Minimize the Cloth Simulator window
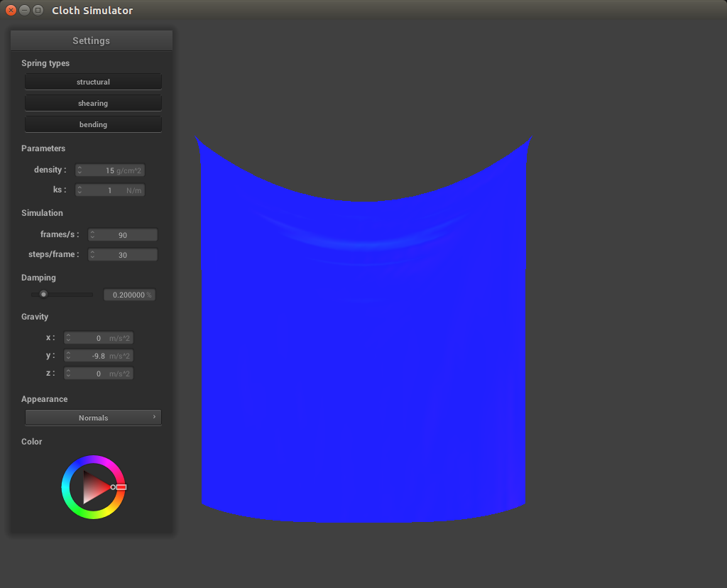Image resolution: width=727 pixels, height=588 pixels. [x=25, y=10]
